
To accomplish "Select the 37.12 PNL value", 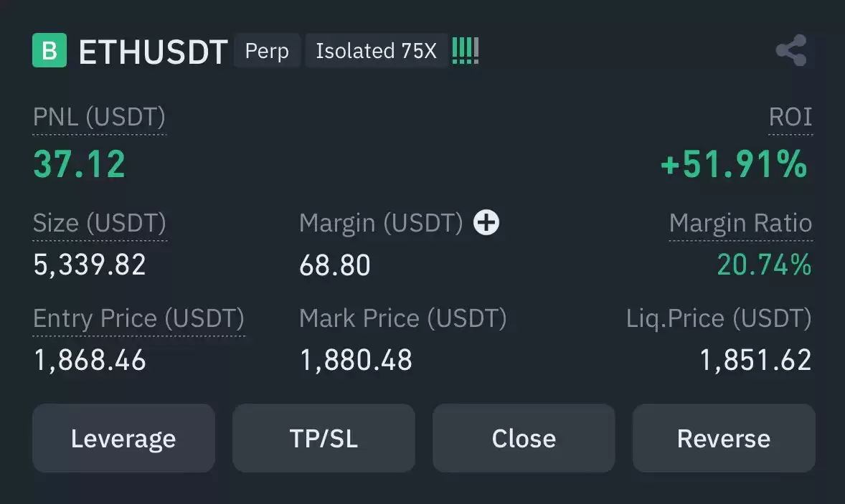I will click(79, 164).
